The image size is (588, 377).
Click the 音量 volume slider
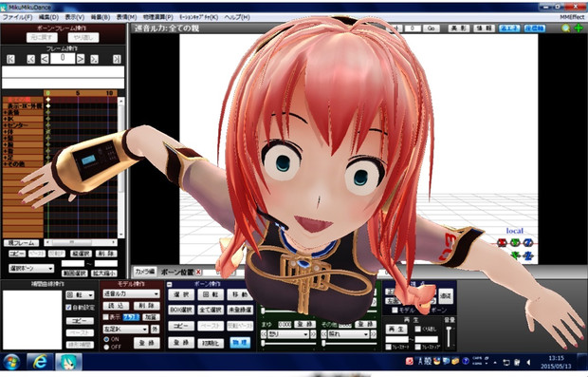pyautogui.click(x=449, y=337)
